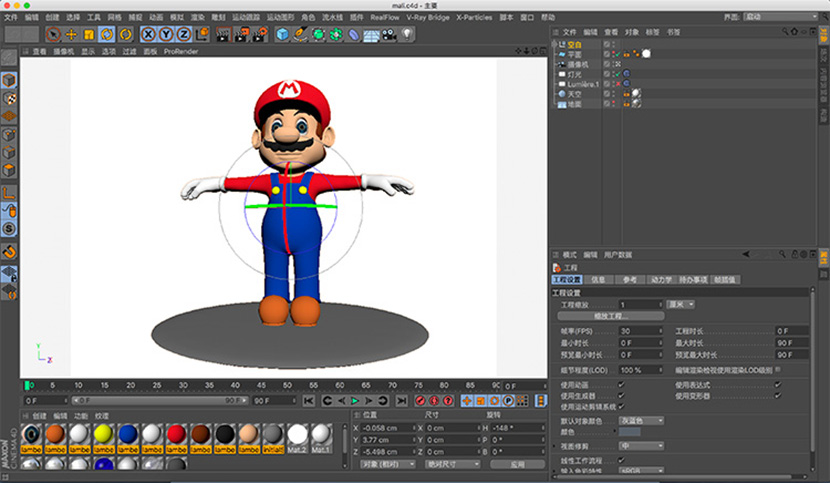This screenshot has height=483, width=830.
Task: Open the 渲染 menu
Action: (197, 17)
